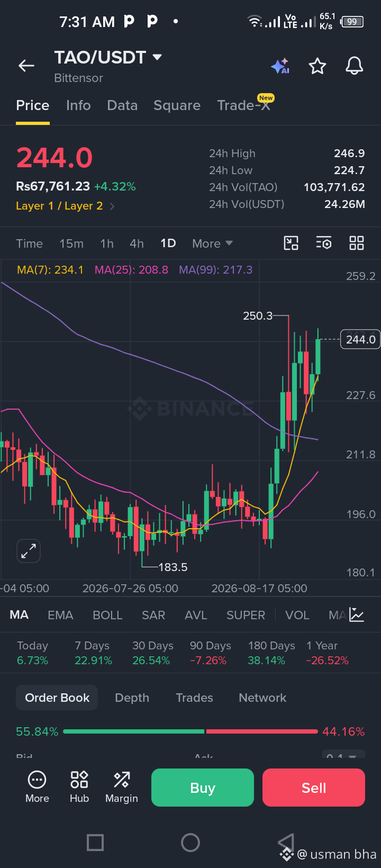Tap the red Sell button
381x868 pixels.
click(314, 788)
